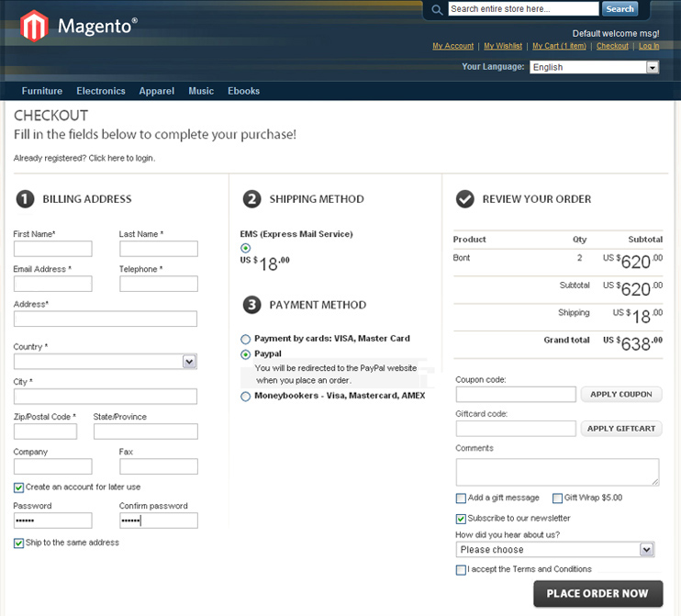
Task: Open the Ebooks category menu
Action: (x=243, y=91)
